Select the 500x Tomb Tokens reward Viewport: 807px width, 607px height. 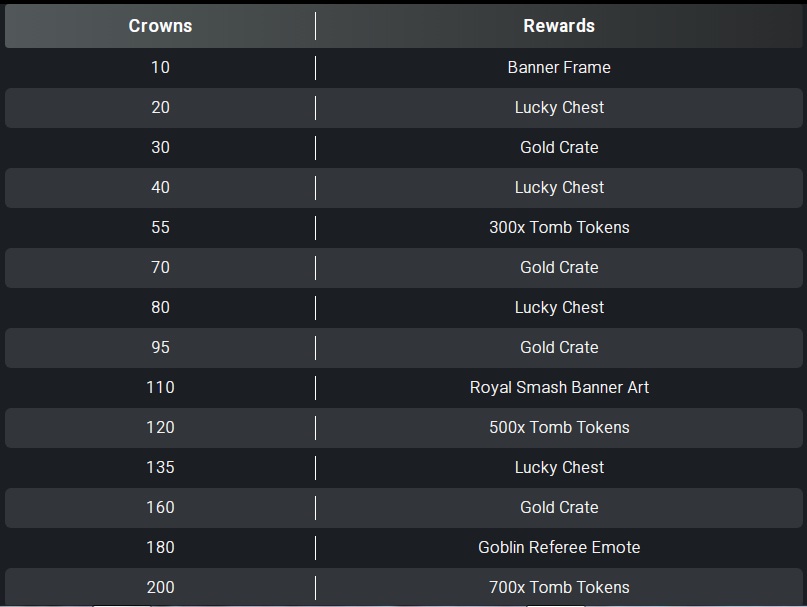point(559,427)
